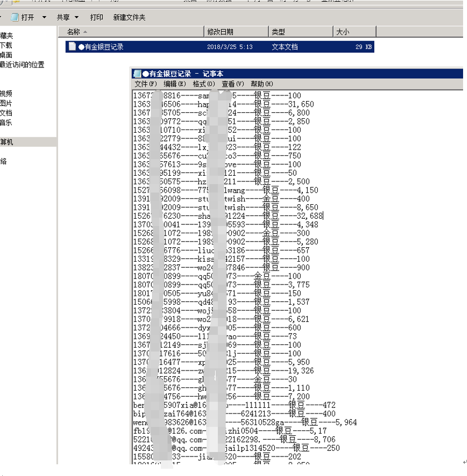Open the 文件(F) menu in Notepad

(146, 84)
